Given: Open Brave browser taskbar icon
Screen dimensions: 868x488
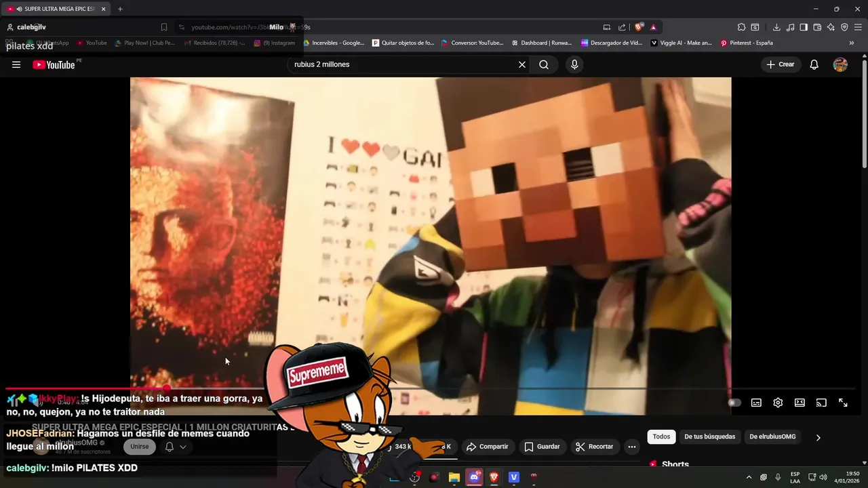Looking at the screenshot, I should click(x=494, y=477).
